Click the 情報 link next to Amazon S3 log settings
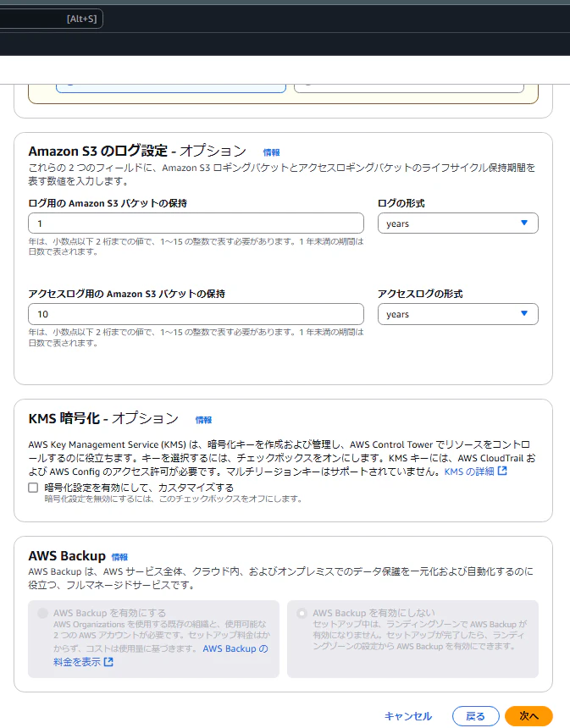Viewport: 570px width, 728px height. tap(271, 152)
